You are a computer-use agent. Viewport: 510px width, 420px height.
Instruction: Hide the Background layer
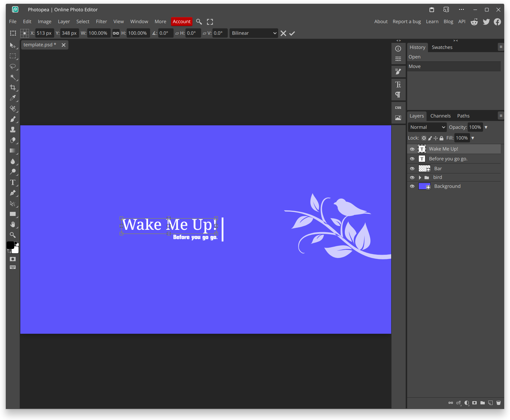[412, 186]
